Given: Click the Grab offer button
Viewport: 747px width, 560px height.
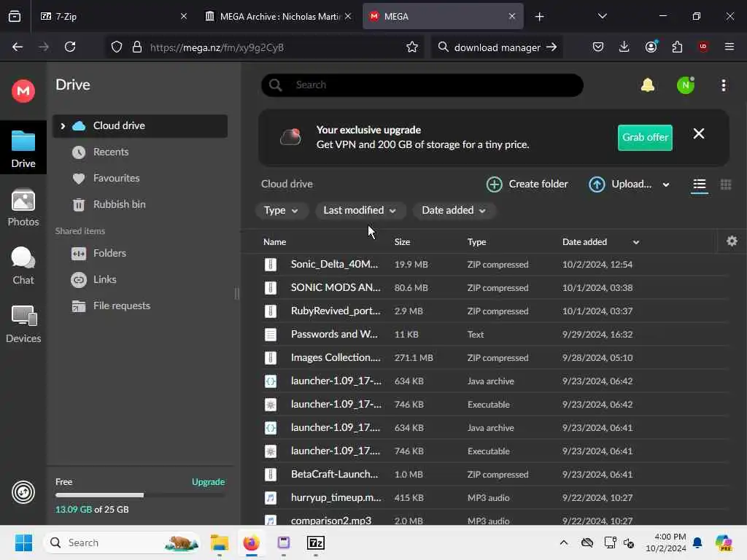Looking at the screenshot, I should tap(645, 137).
